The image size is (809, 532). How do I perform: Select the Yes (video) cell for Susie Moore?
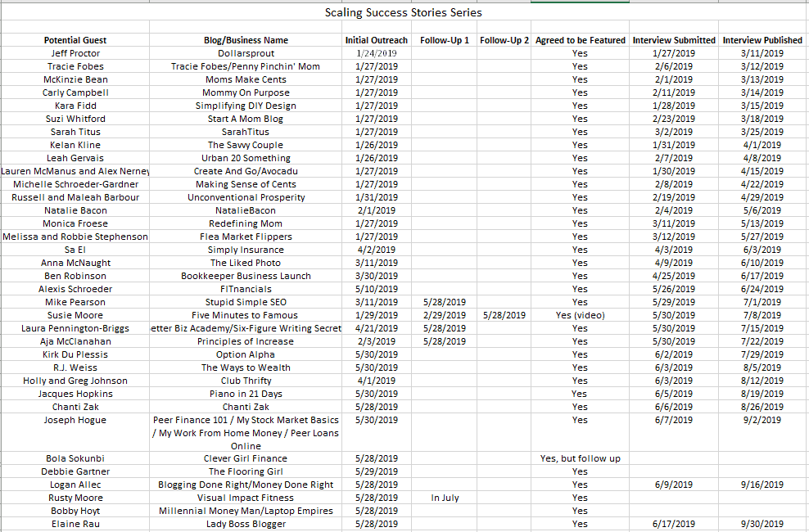coord(580,314)
